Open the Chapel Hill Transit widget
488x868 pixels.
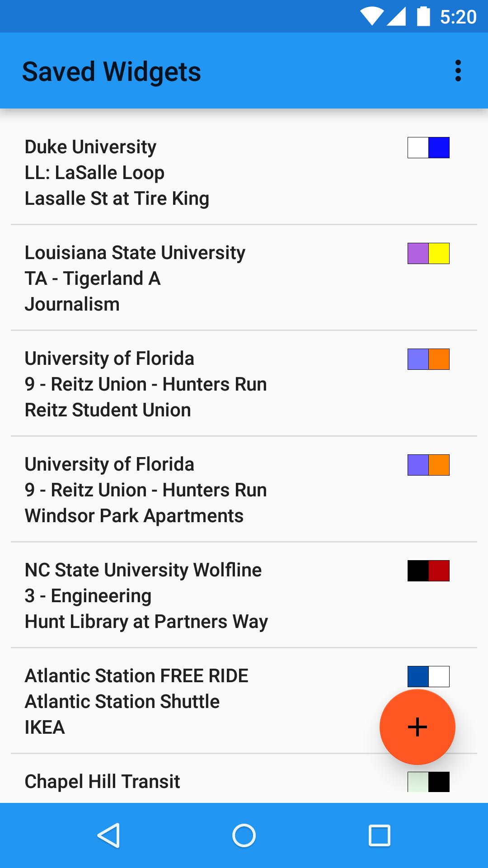[181, 782]
